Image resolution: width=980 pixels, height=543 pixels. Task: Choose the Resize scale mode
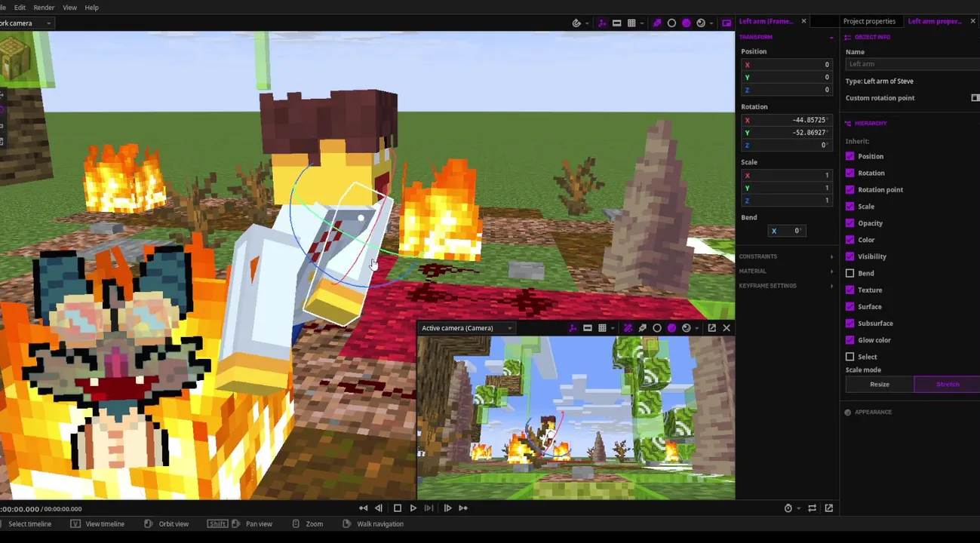(880, 385)
